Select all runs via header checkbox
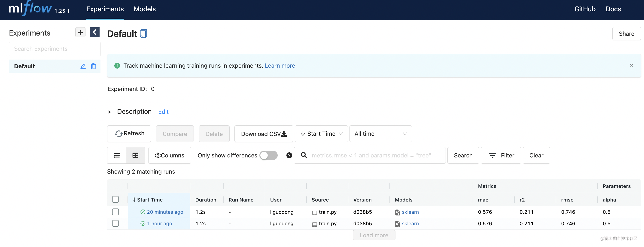 click(115, 199)
